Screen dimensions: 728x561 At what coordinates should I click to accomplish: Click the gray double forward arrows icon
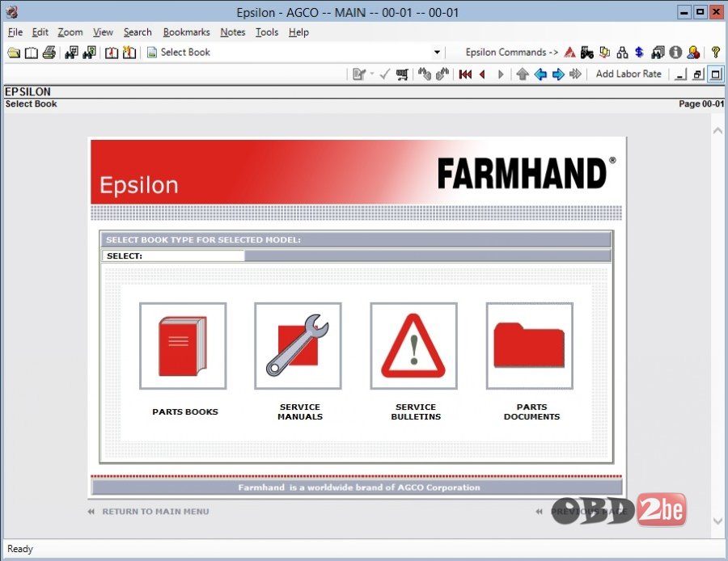pyautogui.click(x=576, y=74)
